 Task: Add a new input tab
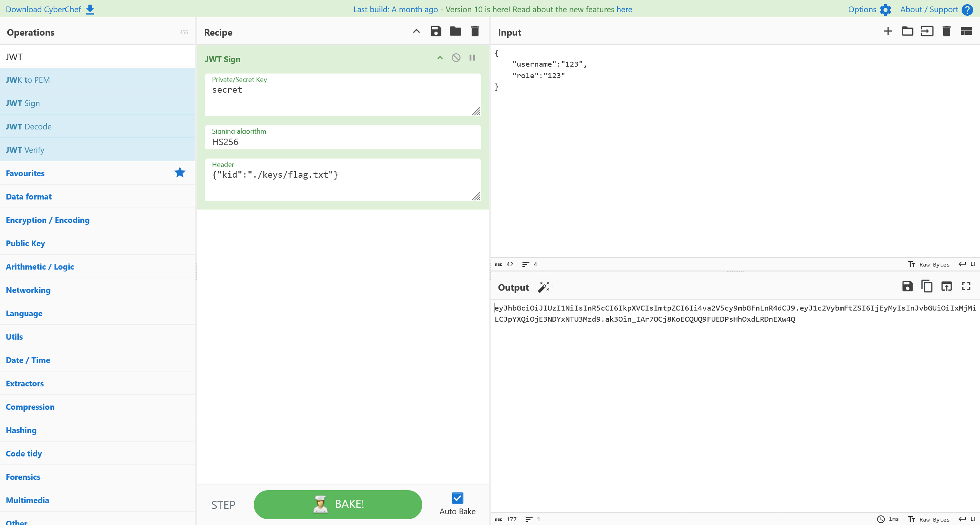pos(888,31)
